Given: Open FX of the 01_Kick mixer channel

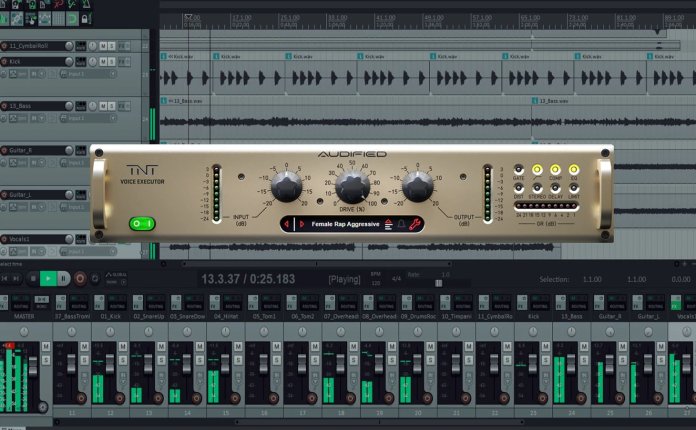Looking at the screenshot, I should coord(99,303).
